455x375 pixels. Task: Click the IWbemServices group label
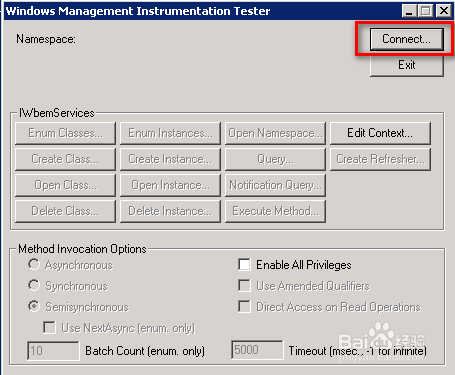[57, 113]
